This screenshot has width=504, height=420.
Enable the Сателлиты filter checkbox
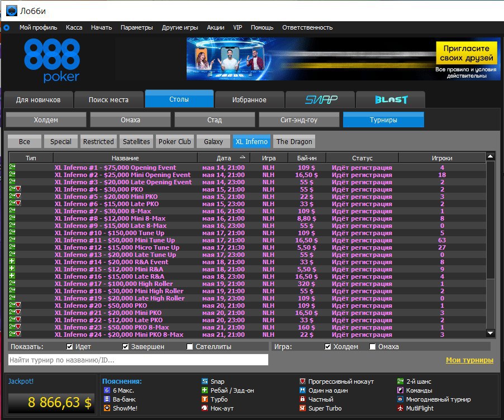(x=189, y=346)
